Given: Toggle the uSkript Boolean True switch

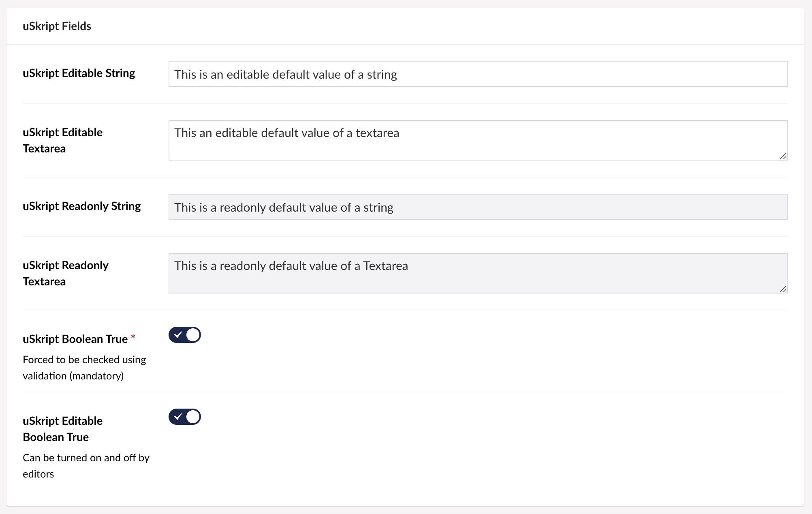Looking at the screenshot, I should pos(185,335).
